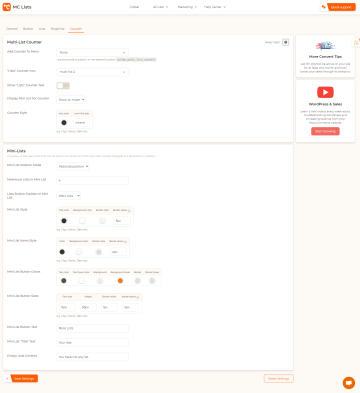This screenshot has height=393, width=360.
Task: Pick Mini-List Button text color swatch
Action: pyautogui.click(x=64, y=281)
